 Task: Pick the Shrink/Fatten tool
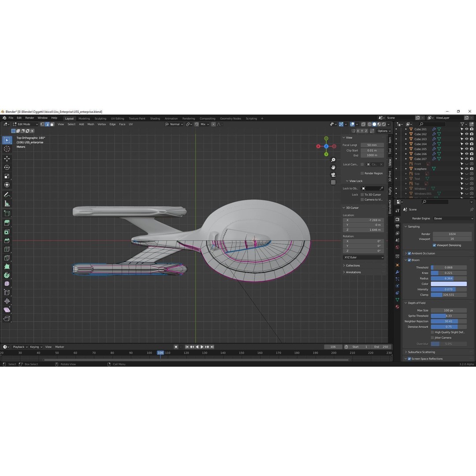(7, 301)
